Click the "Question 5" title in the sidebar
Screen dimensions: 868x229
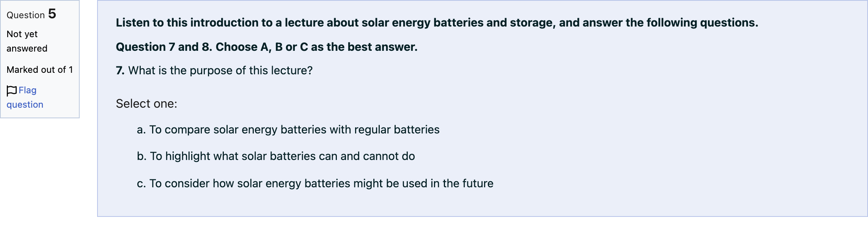coord(31,14)
